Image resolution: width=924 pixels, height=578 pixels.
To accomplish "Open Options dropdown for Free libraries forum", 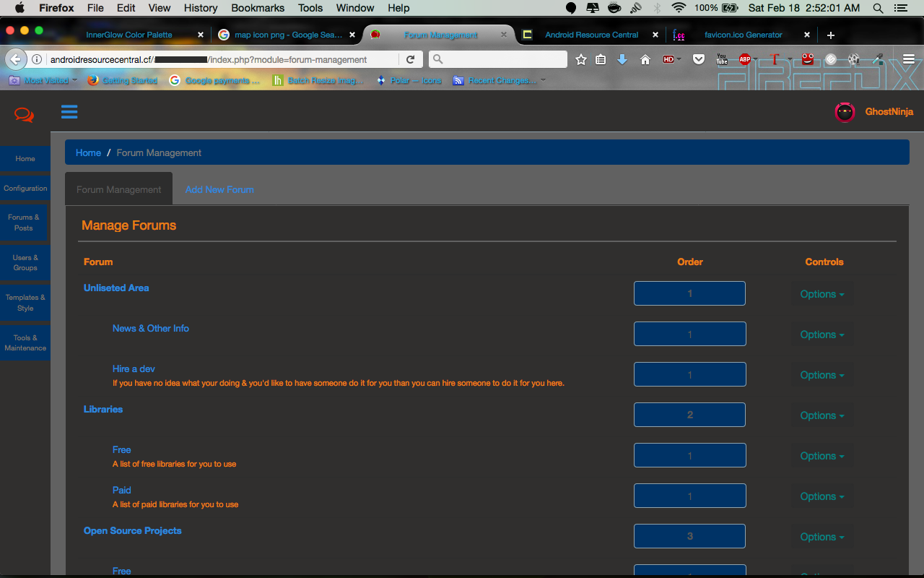I will (822, 456).
